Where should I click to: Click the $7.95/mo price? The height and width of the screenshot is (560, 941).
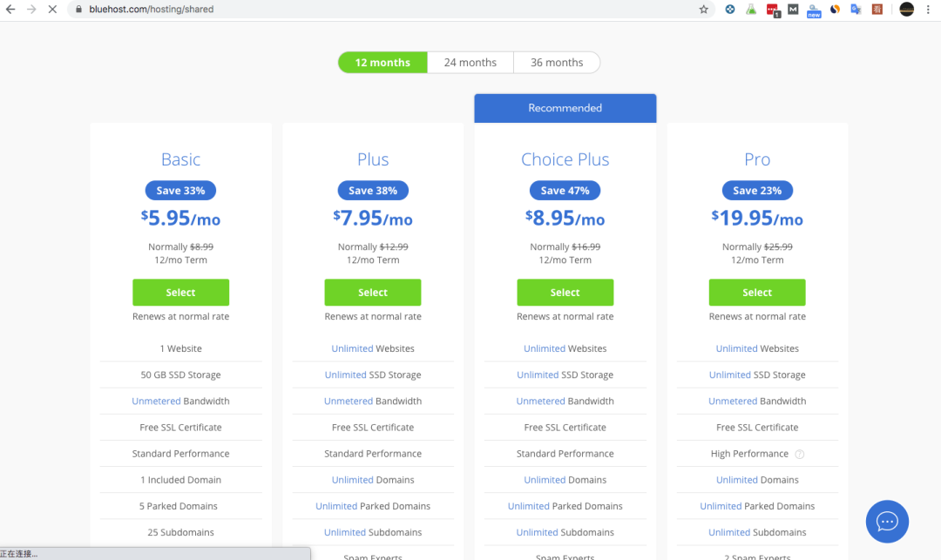click(373, 219)
